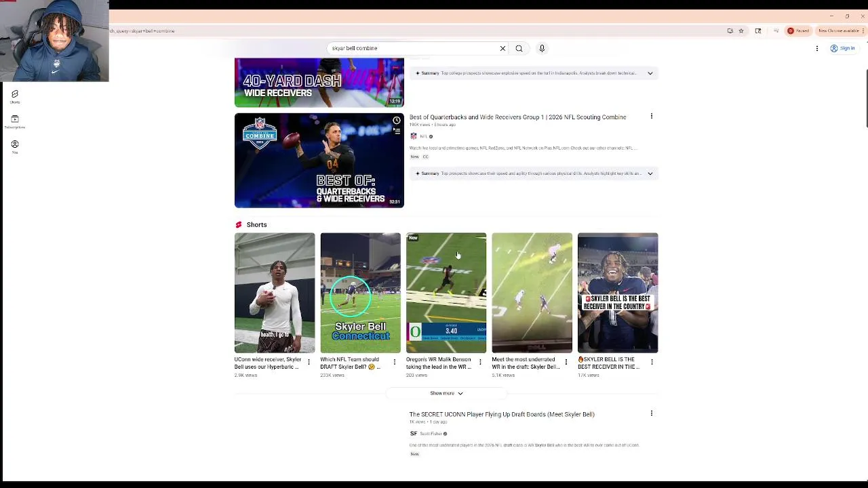The height and width of the screenshot is (488, 868).
Task: Open options for Oregon's WR Malik Benson short
Action: 480,362
